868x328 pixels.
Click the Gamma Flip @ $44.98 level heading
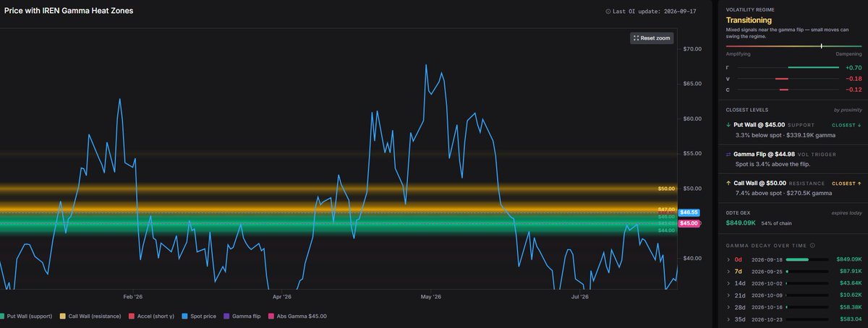coord(762,154)
